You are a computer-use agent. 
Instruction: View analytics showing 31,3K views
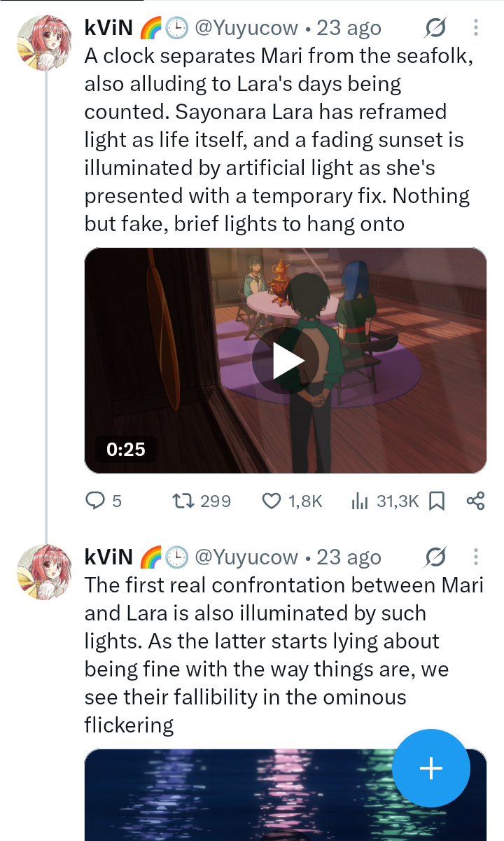point(360,501)
